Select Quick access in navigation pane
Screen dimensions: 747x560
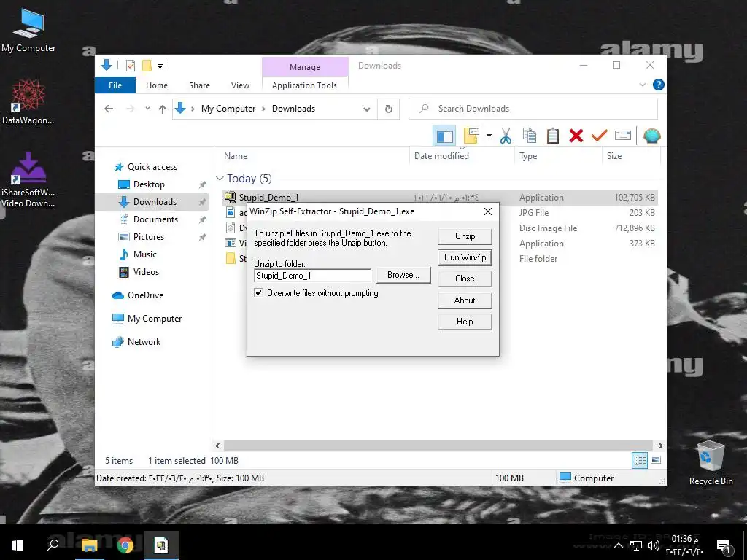click(x=152, y=167)
